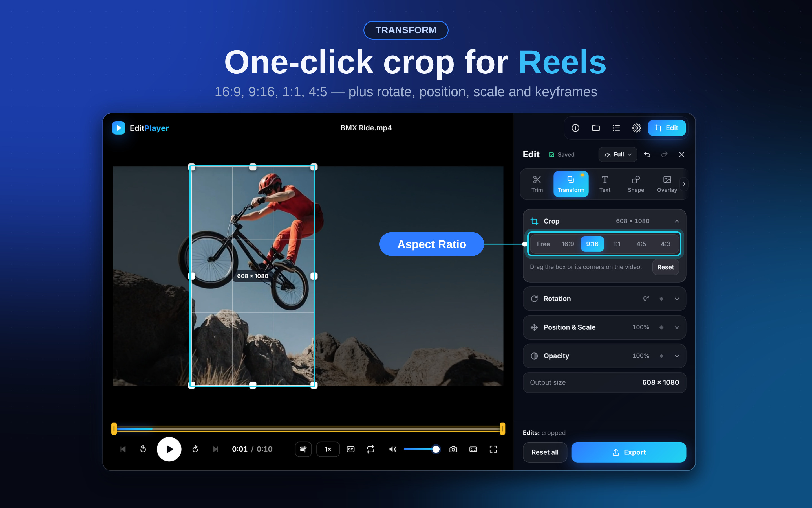
Task: Switch to the Shape tab
Action: point(636,184)
